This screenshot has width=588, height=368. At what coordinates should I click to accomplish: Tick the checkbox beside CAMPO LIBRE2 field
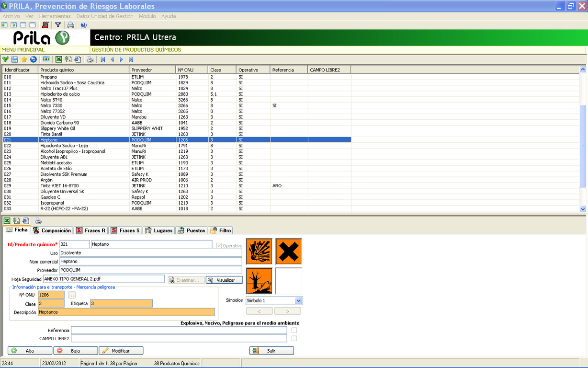pyautogui.click(x=294, y=338)
